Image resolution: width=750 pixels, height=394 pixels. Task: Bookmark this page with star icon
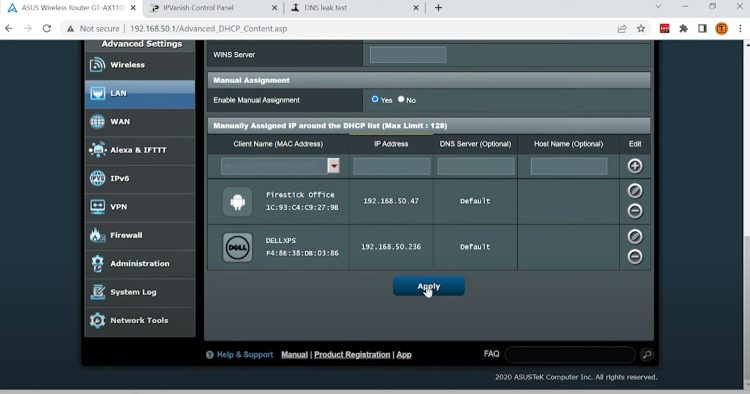pyautogui.click(x=641, y=29)
